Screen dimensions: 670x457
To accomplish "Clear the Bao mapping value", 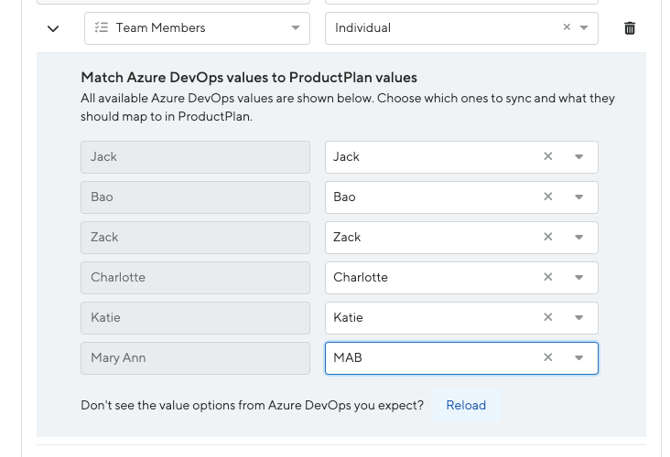I will click(547, 197).
